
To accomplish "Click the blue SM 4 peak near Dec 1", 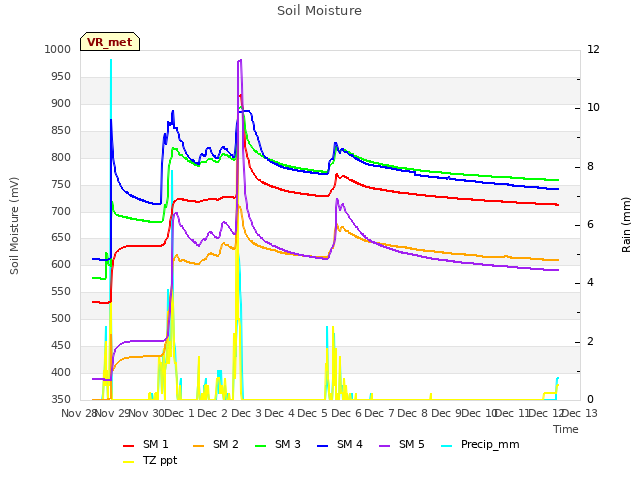I will (173, 111).
